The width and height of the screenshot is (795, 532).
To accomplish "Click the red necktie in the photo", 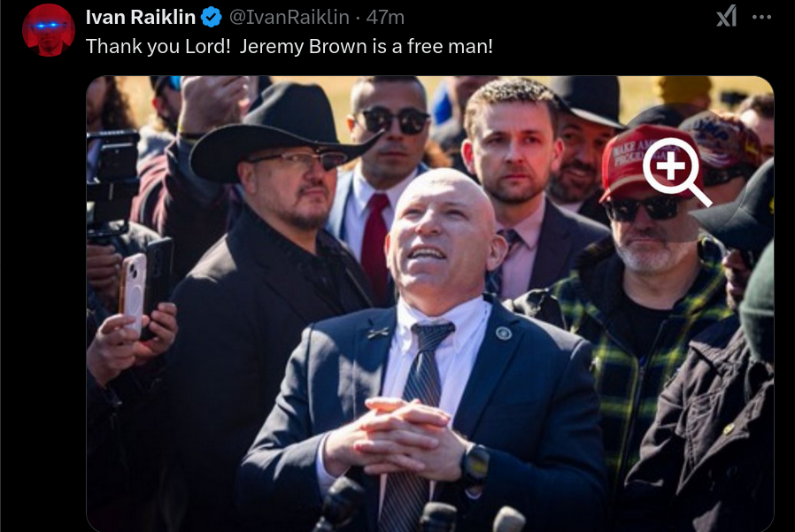I will [374, 243].
